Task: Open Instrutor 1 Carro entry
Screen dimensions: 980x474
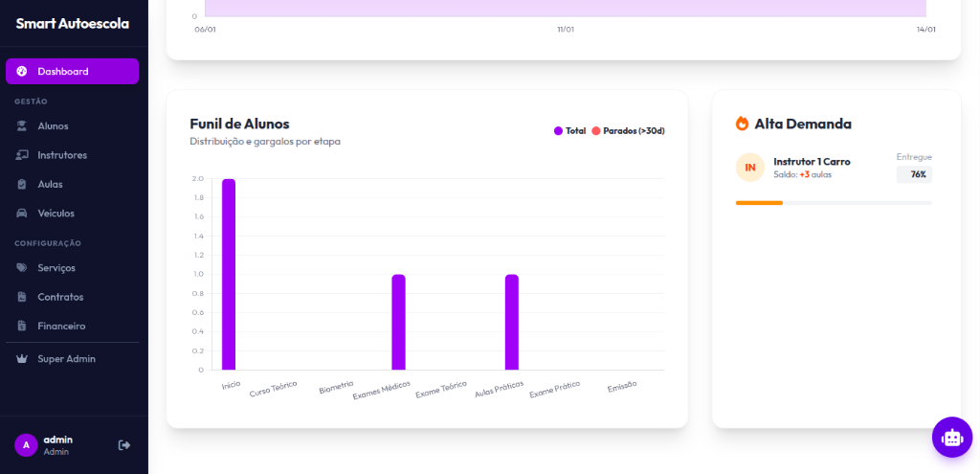Action: coord(812,162)
